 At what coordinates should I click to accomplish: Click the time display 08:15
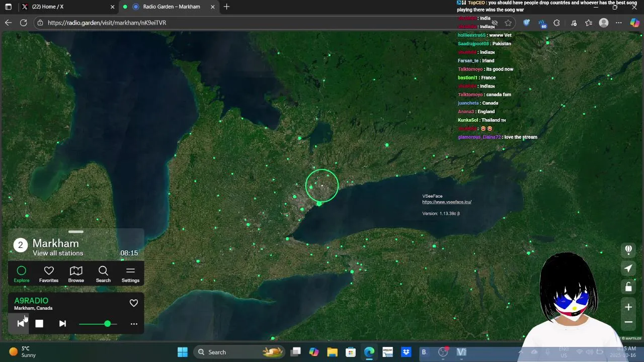point(129,253)
